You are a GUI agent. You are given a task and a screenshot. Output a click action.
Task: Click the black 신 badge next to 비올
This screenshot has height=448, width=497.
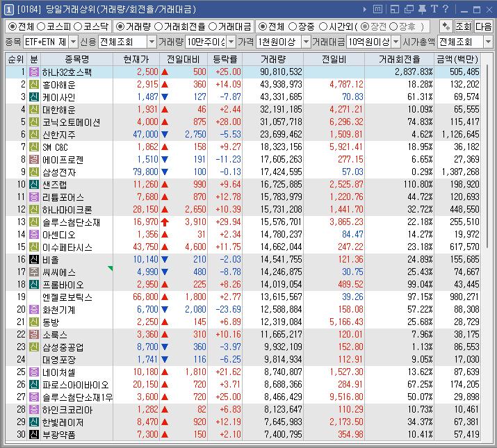[34, 260]
